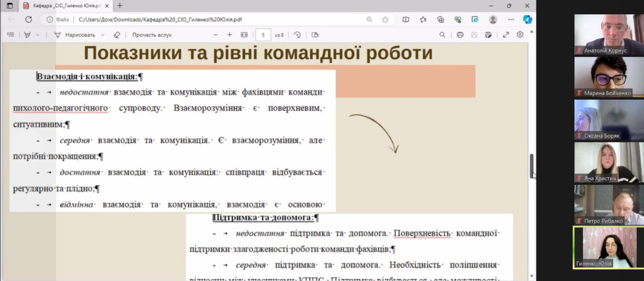Search within the PDF document
The width and height of the screenshot is (644, 281).
(442, 35)
